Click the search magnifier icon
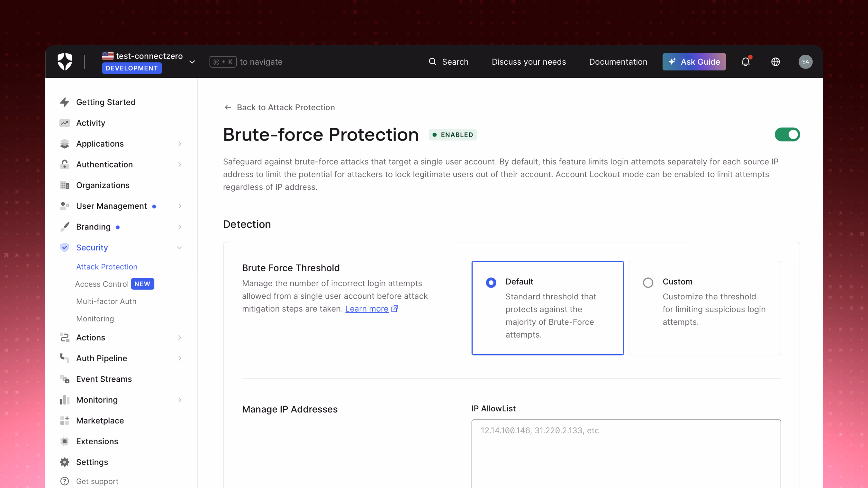 coord(433,62)
